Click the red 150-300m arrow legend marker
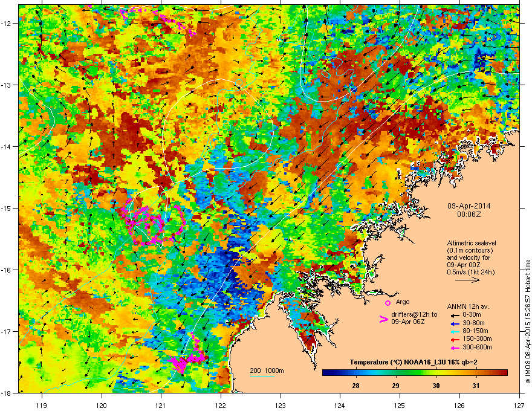This screenshot has width=532, height=411. click(454, 339)
